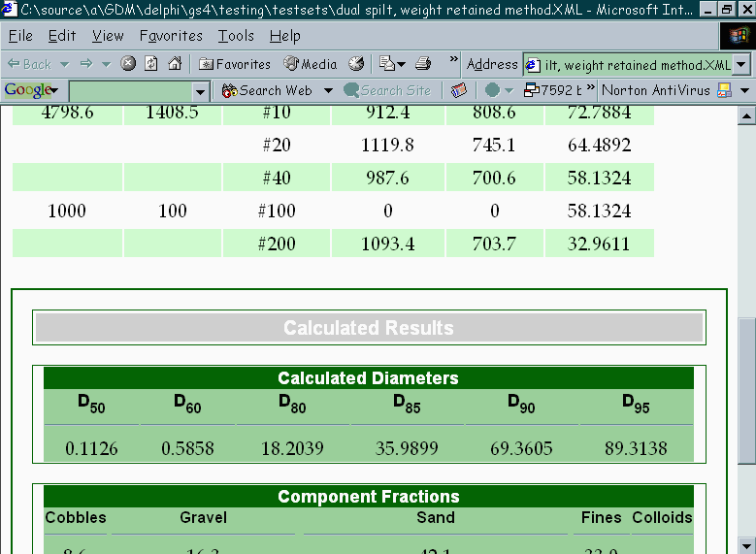Click inside the Google search field

[x=130, y=91]
